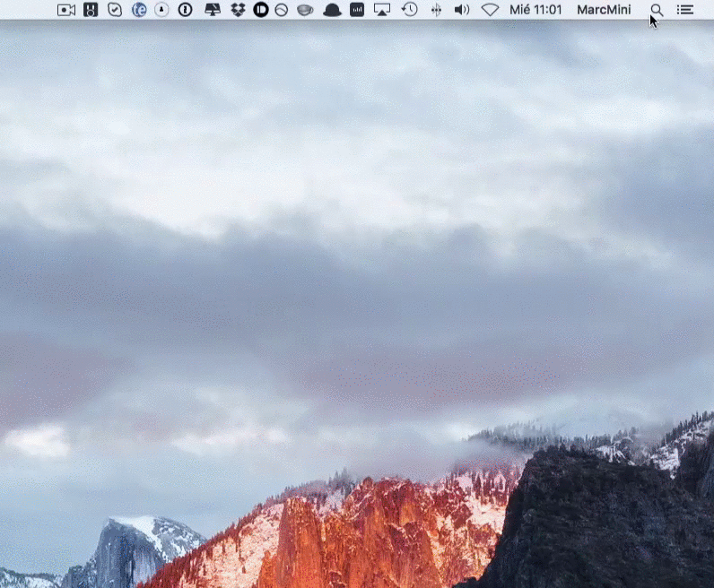Click the circled keyhole menu bar icon
This screenshot has height=588, width=714.
tap(161, 10)
